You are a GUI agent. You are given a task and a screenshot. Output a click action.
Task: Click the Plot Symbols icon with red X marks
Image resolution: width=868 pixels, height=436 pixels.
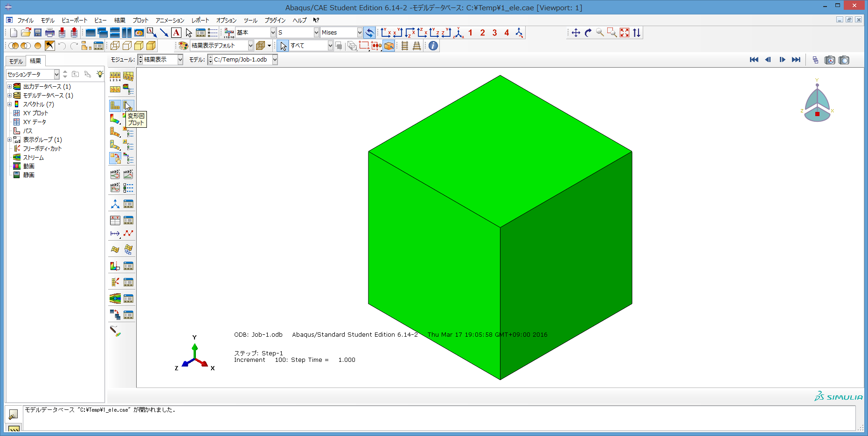tap(115, 132)
